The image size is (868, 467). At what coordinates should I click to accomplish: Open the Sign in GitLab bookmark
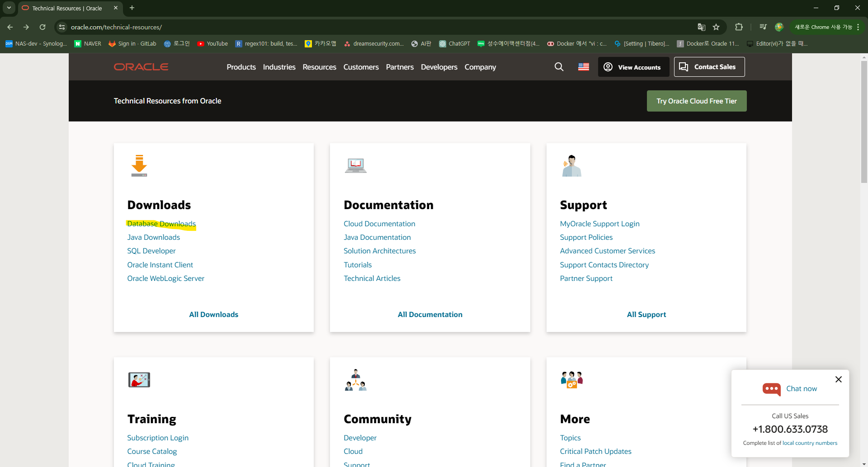pos(132,44)
